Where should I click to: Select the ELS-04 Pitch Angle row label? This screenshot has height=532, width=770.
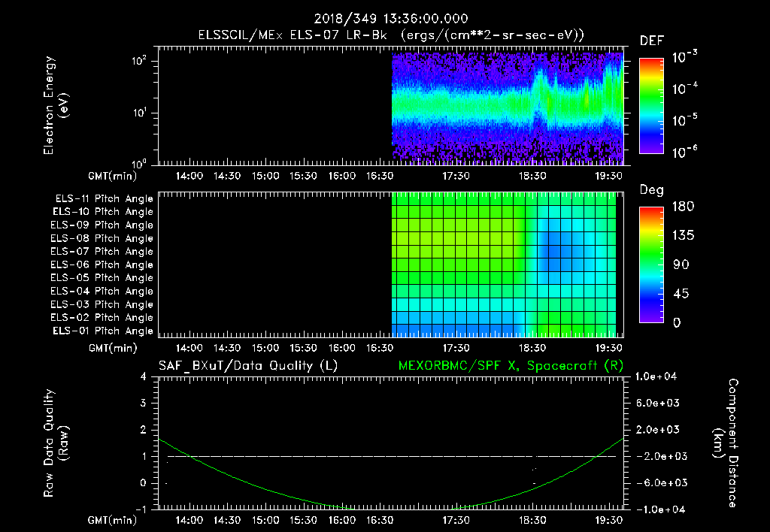coord(102,291)
